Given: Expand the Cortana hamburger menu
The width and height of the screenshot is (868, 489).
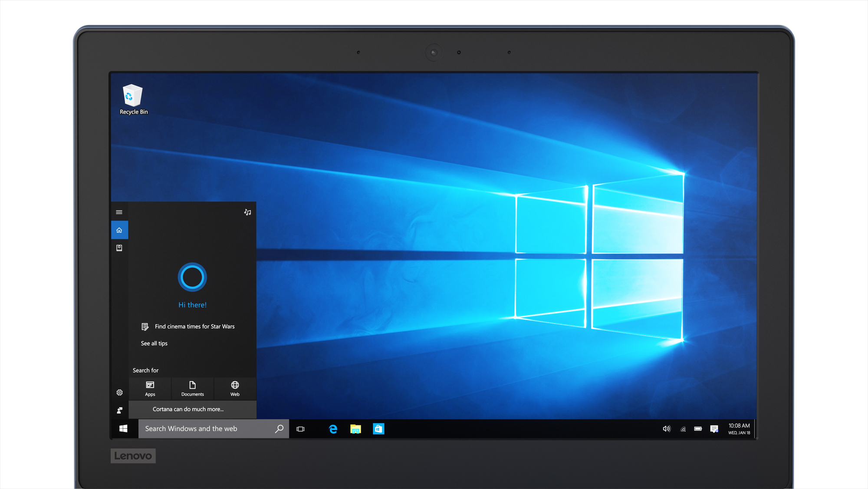Looking at the screenshot, I should (x=119, y=212).
